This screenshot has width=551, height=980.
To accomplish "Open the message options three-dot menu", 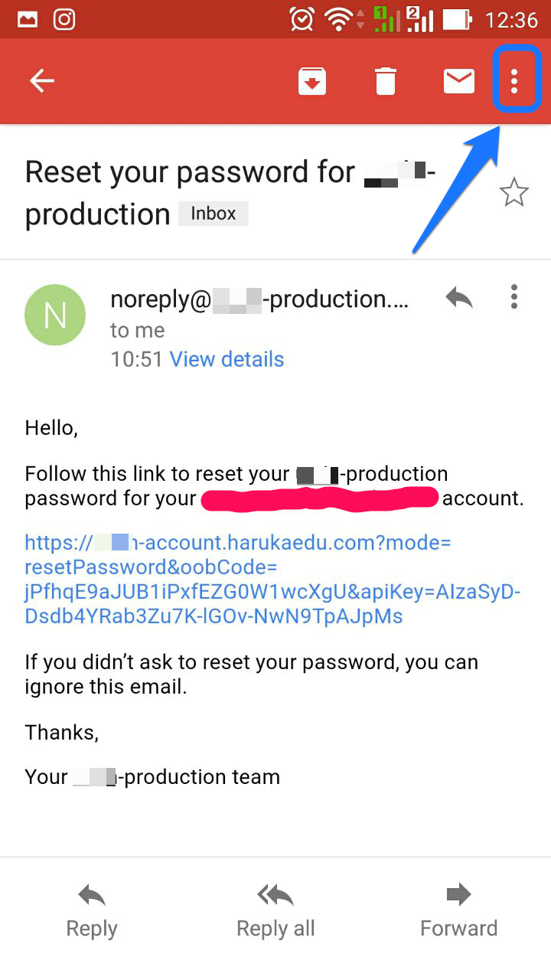I will (x=514, y=297).
